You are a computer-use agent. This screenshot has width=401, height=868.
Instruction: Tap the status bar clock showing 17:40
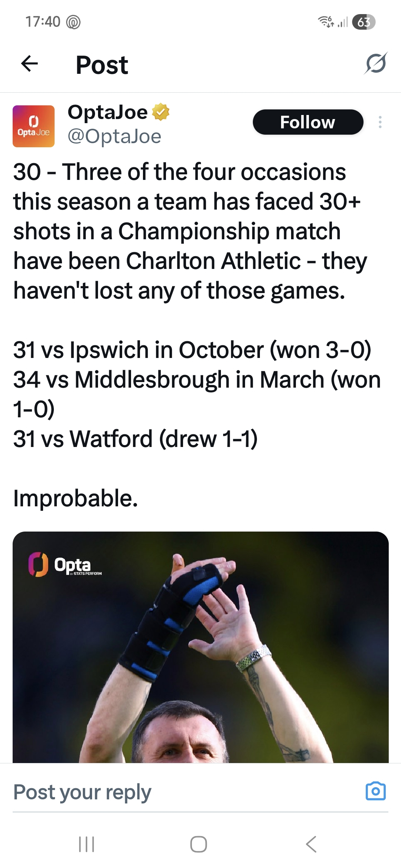[x=43, y=22]
